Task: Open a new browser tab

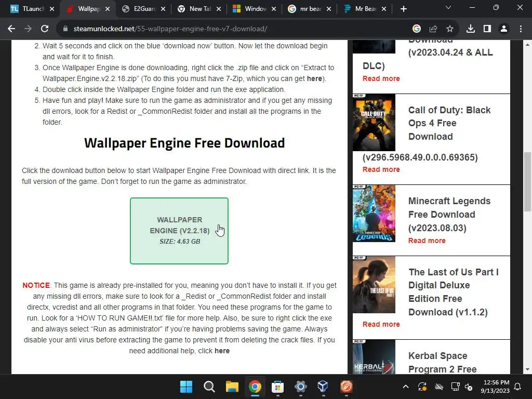Action: pyautogui.click(x=403, y=9)
